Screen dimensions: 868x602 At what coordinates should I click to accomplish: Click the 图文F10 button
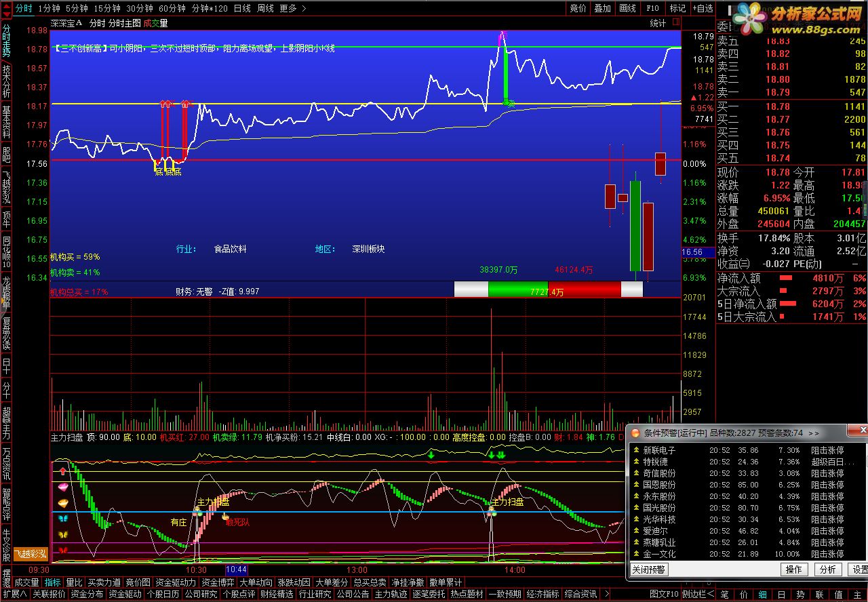point(663,595)
